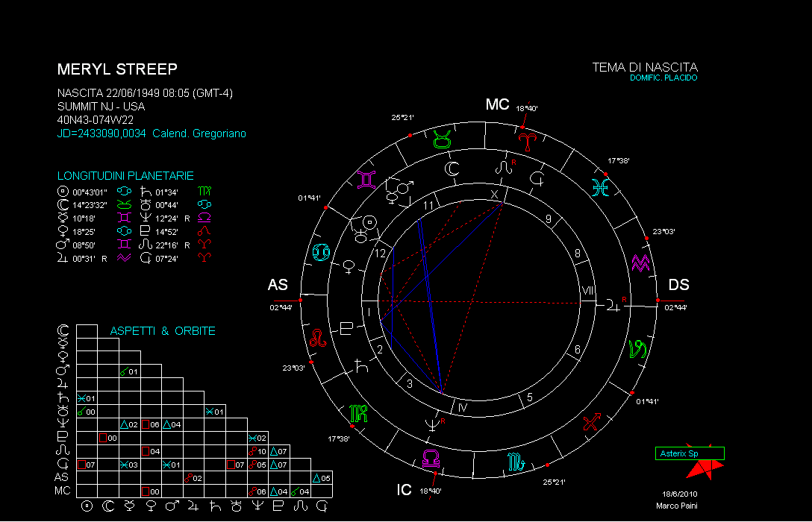Select the AS label beside the wheel
Image resolution: width=812 pixels, height=522 pixels.
278,285
